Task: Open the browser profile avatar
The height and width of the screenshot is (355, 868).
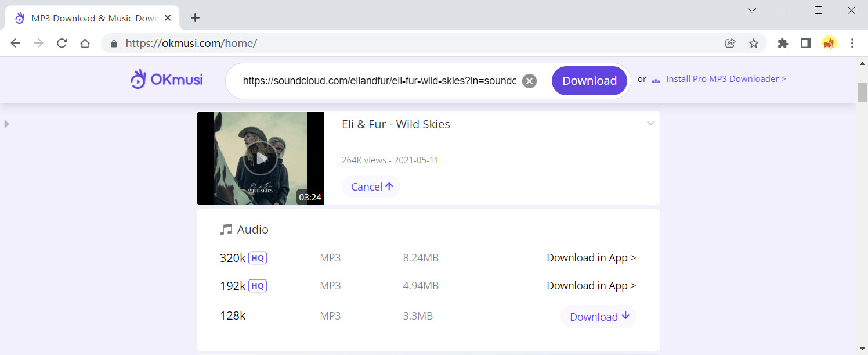Action: pyautogui.click(x=829, y=43)
